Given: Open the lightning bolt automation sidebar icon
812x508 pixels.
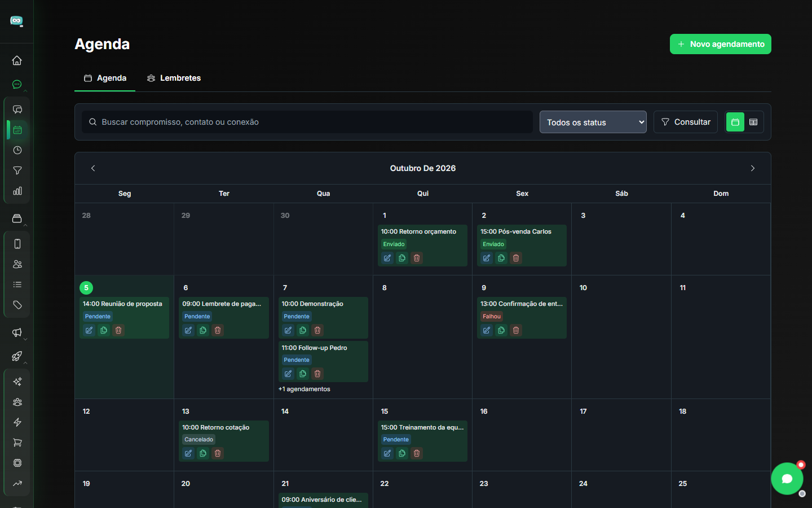Looking at the screenshot, I should (17, 422).
